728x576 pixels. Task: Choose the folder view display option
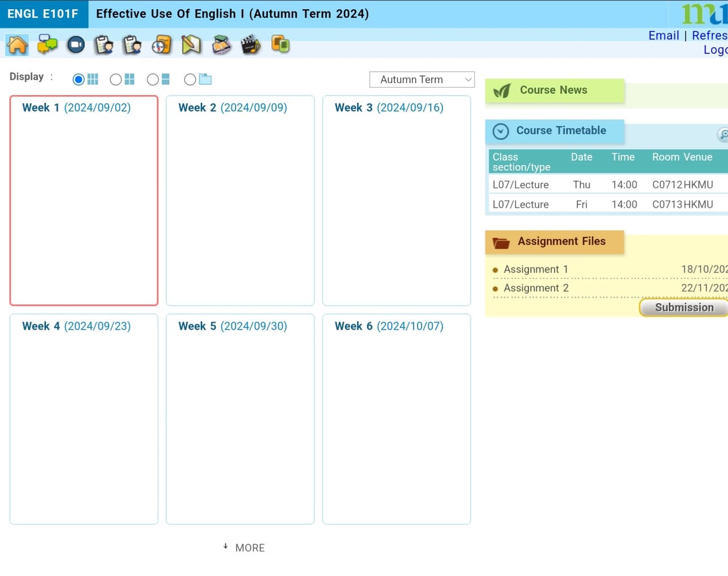(x=191, y=80)
